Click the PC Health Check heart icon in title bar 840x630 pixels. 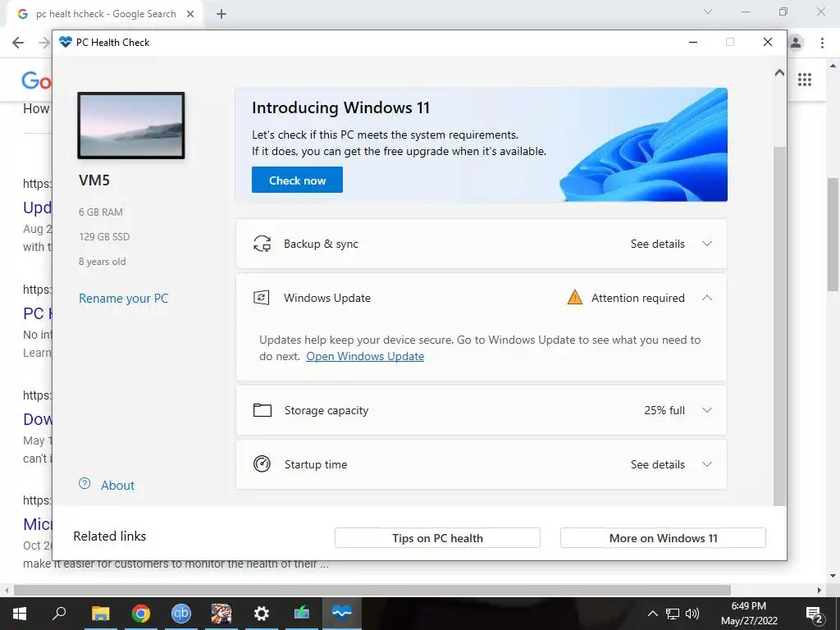pyautogui.click(x=66, y=42)
